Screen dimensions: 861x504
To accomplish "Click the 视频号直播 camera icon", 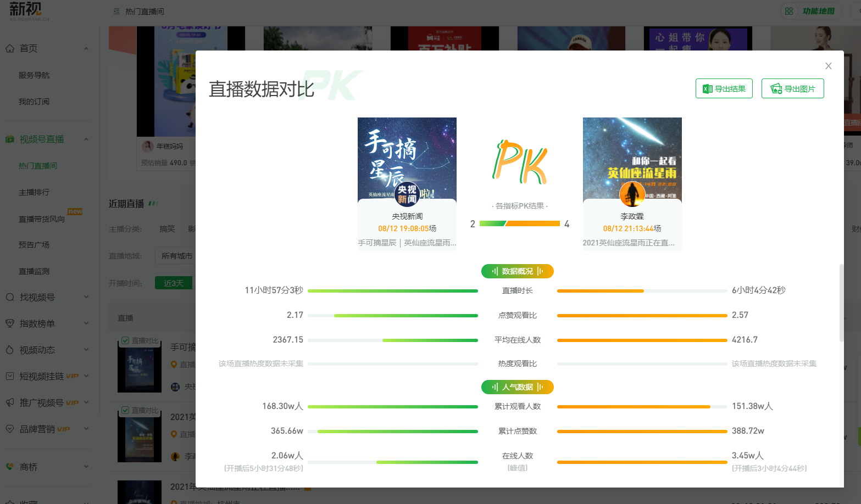I will click(10, 139).
